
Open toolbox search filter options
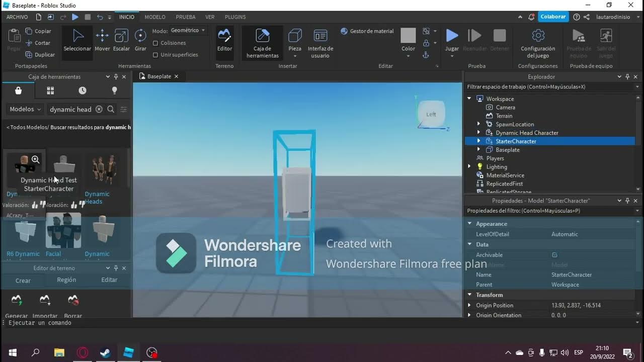coord(124,109)
